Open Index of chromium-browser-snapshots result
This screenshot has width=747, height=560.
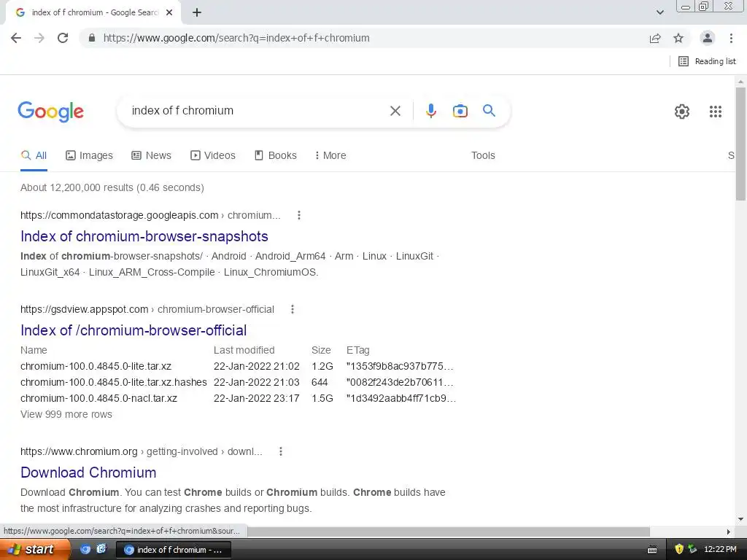pos(144,236)
